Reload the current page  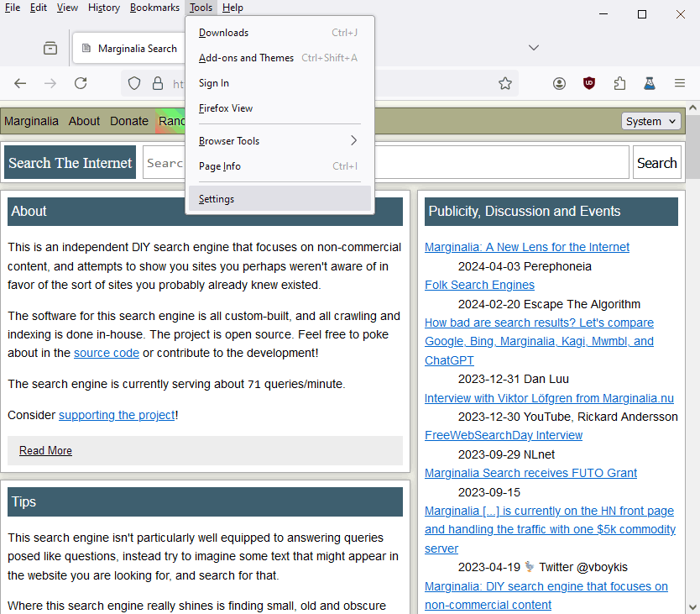coord(81,83)
